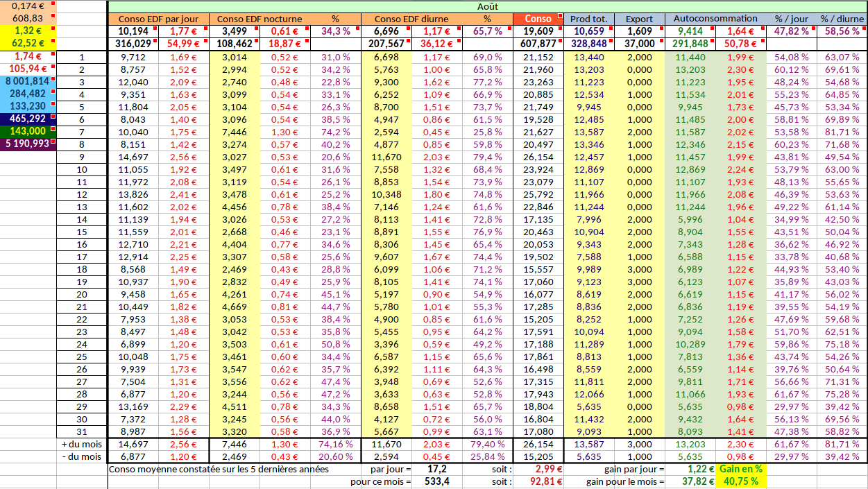
Task: Select the 'Export' column header
Action: pyautogui.click(x=639, y=19)
